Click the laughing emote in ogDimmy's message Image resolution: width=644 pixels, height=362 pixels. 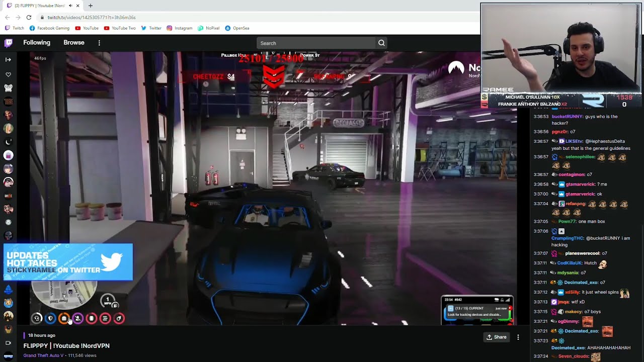click(588, 321)
